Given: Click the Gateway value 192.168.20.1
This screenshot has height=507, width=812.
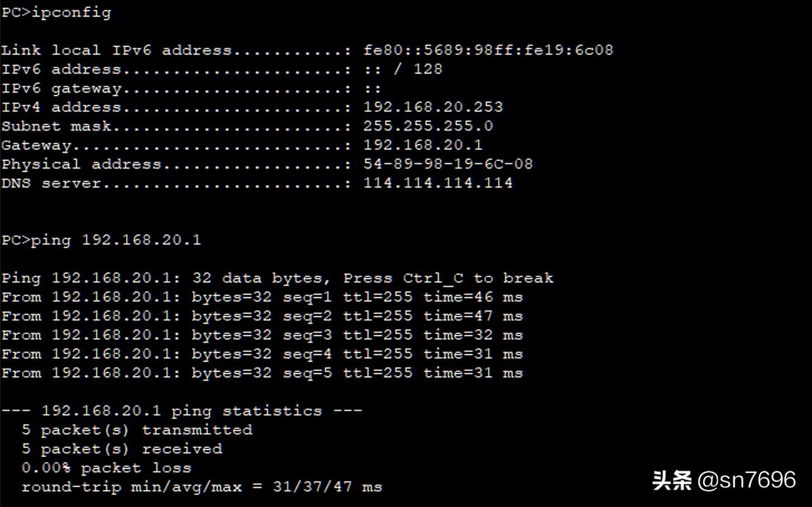Looking at the screenshot, I should [x=423, y=145].
